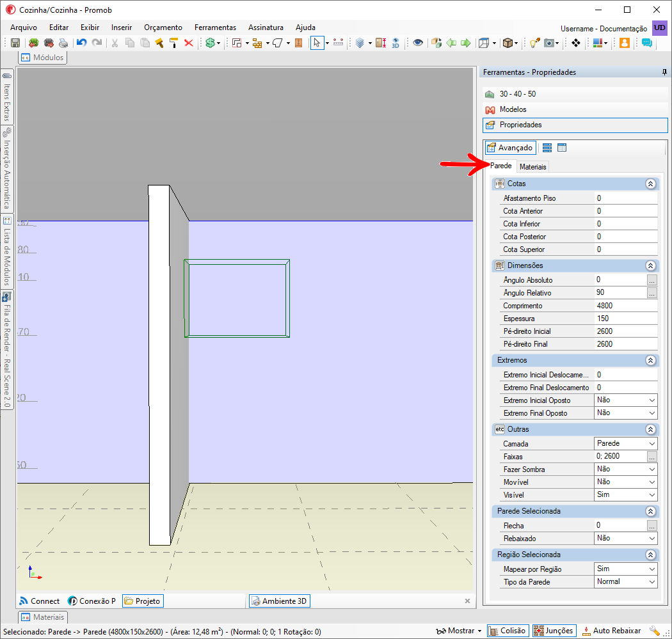Click the Propriedades panel button
This screenshot has height=639, width=672.
pos(575,125)
